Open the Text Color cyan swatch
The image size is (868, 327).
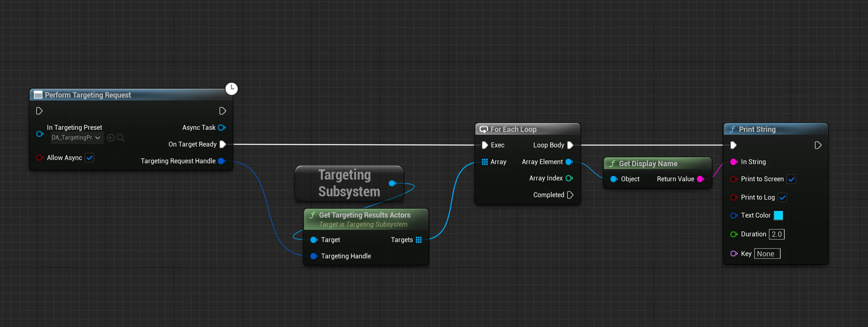click(x=778, y=215)
